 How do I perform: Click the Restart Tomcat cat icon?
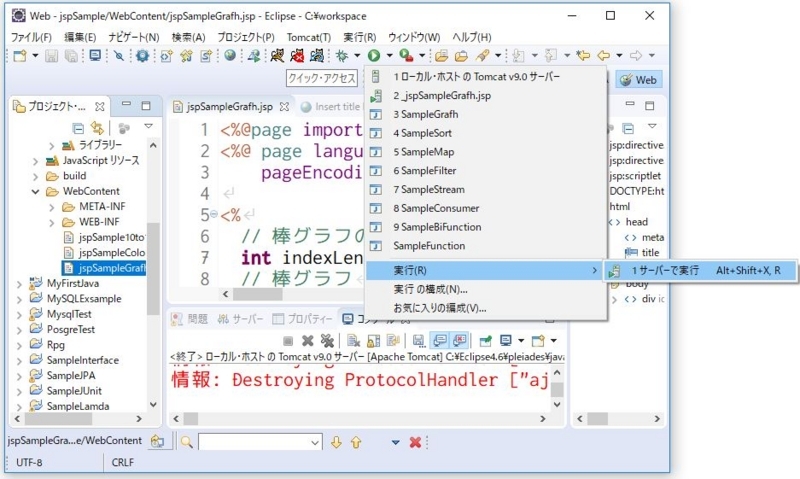(x=317, y=56)
